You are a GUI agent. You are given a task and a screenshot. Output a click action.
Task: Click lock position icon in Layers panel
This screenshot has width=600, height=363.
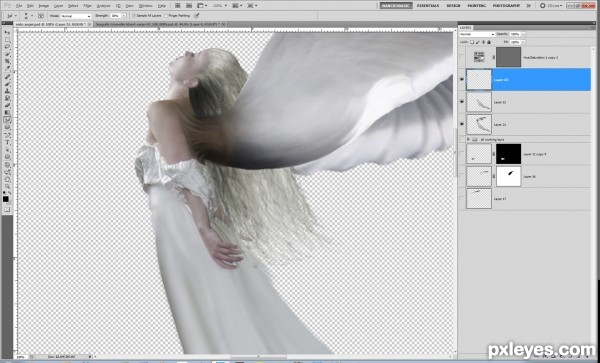(x=484, y=42)
